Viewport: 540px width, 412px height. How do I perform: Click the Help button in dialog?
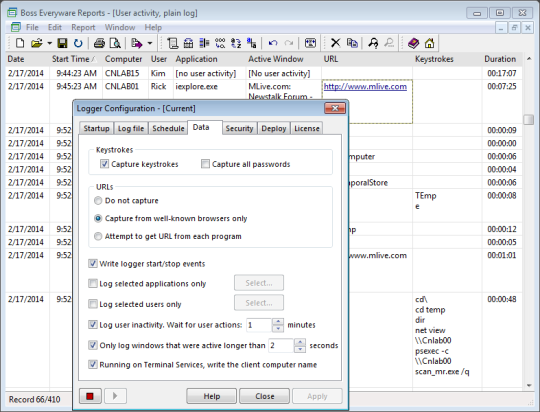(211, 396)
